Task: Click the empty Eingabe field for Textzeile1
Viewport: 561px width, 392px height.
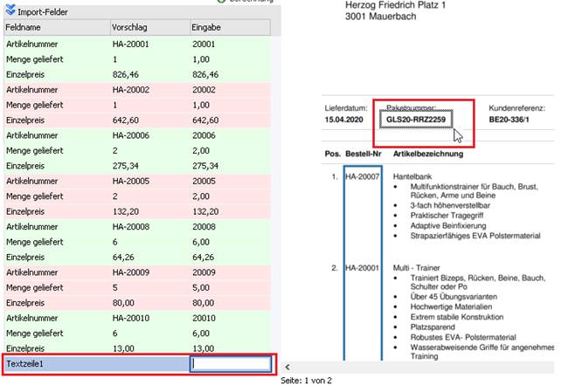Action: tap(230, 363)
